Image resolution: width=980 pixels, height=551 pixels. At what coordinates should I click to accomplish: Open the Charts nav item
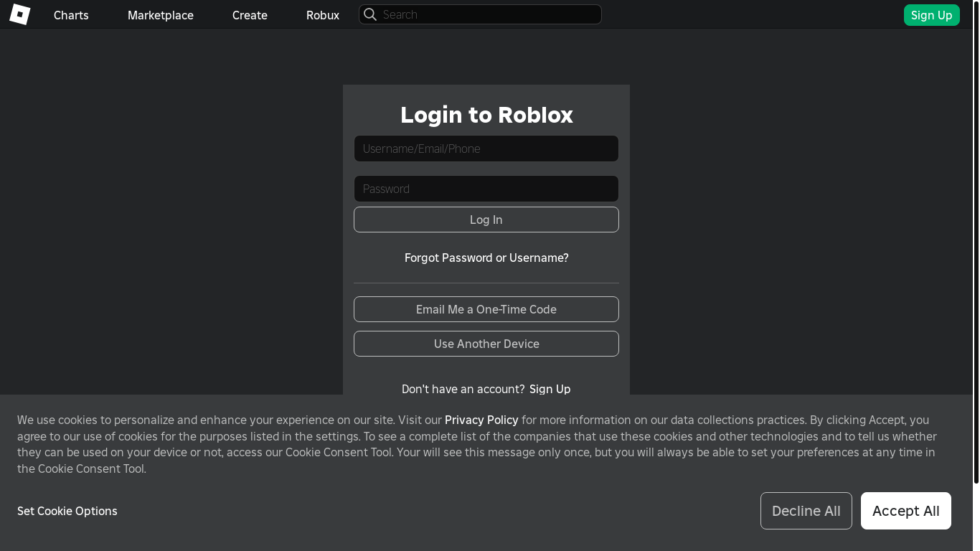(71, 15)
